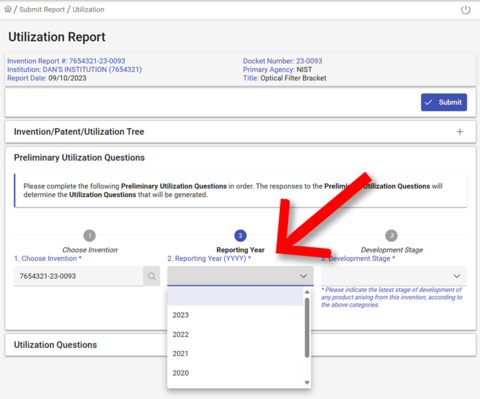
Task: Open the Submit Report breadcrumb
Action: 42,10
